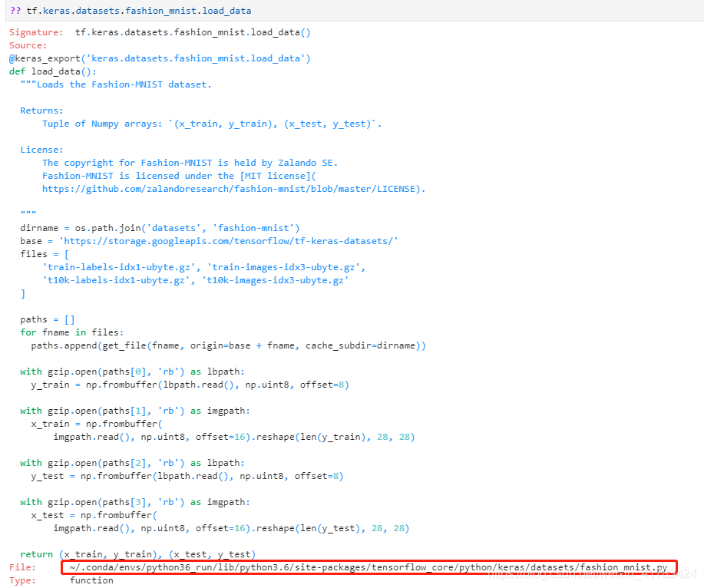Image resolution: width=704 pixels, height=588 pixels.
Task: Click the 'x_train = np.frombuffer(' line
Action: (x=97, y=424)
